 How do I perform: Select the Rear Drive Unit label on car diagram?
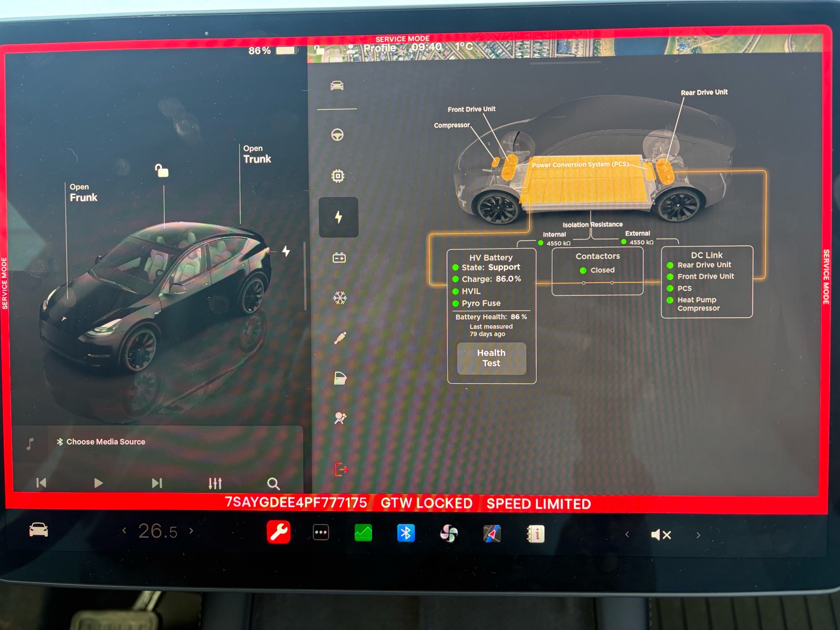704,92
